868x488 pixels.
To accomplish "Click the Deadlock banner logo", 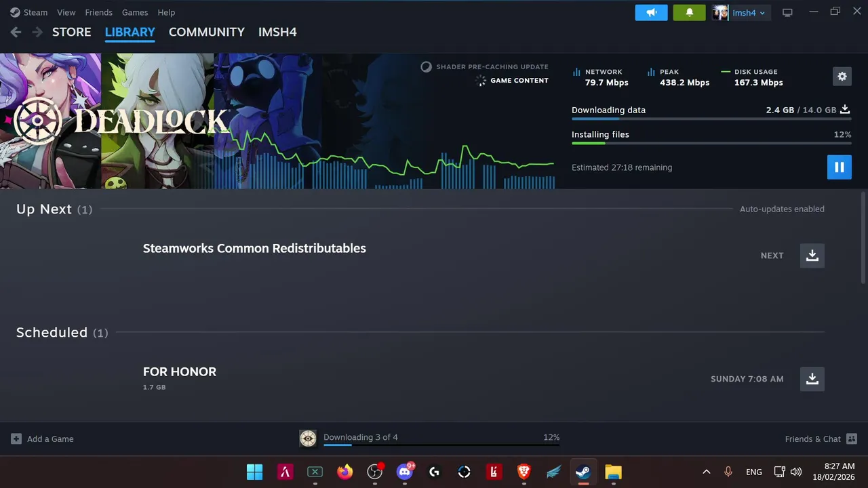I will (121, 121).
